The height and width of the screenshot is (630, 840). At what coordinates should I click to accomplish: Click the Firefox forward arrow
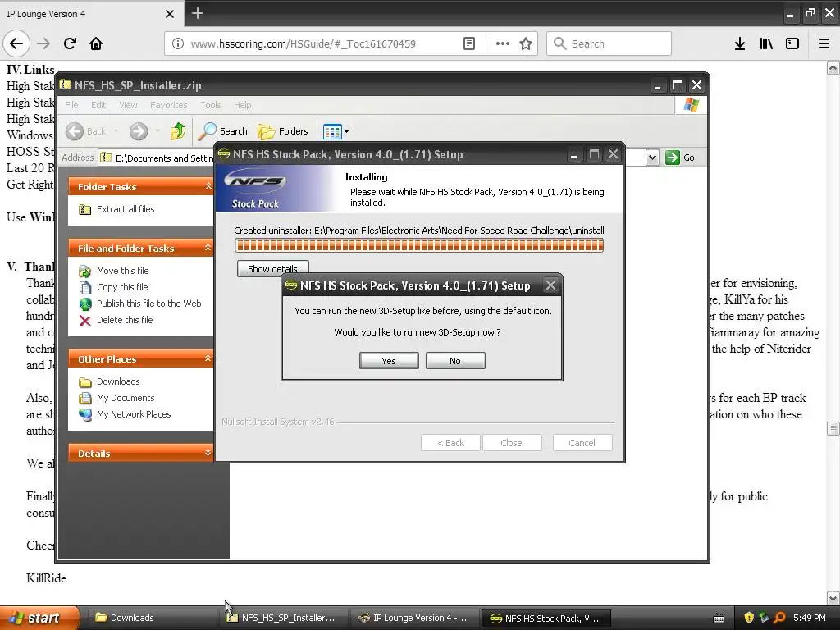43,43
